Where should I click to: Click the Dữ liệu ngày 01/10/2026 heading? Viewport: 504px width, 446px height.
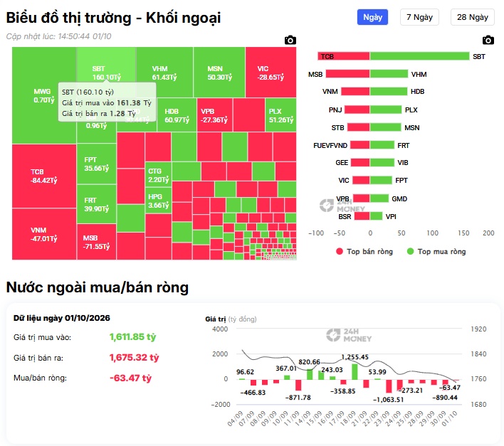click(62, 318)
